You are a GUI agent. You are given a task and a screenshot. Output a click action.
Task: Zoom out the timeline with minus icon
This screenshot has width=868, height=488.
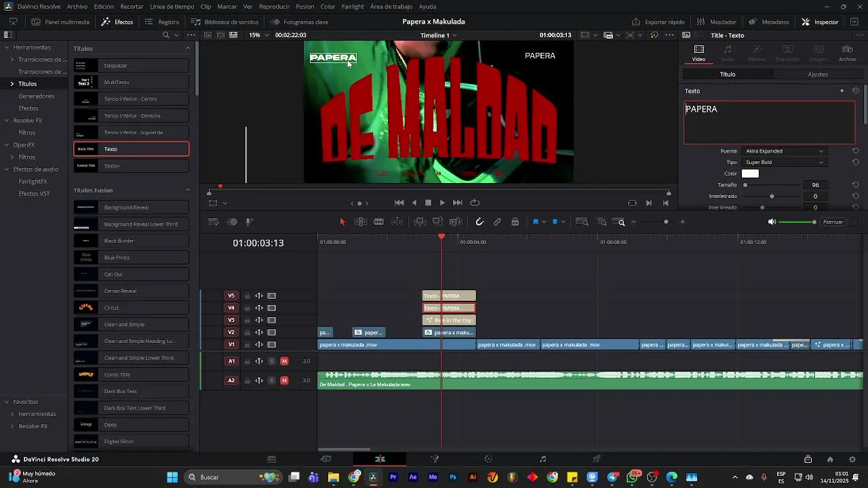[634, 222]
